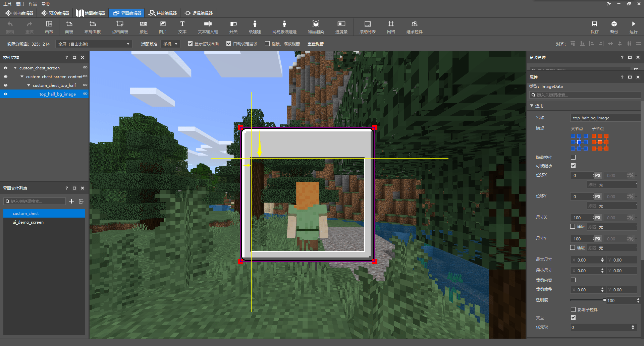This screenshot has width=644, height=346.
Task: Click the top-align icon beside 对齐
Action: (x=573, y=44)
